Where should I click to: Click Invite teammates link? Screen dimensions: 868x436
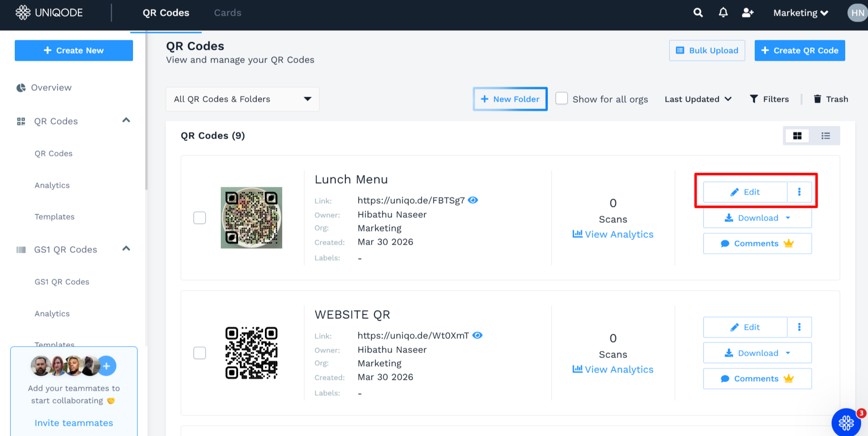tap(74, 423)
